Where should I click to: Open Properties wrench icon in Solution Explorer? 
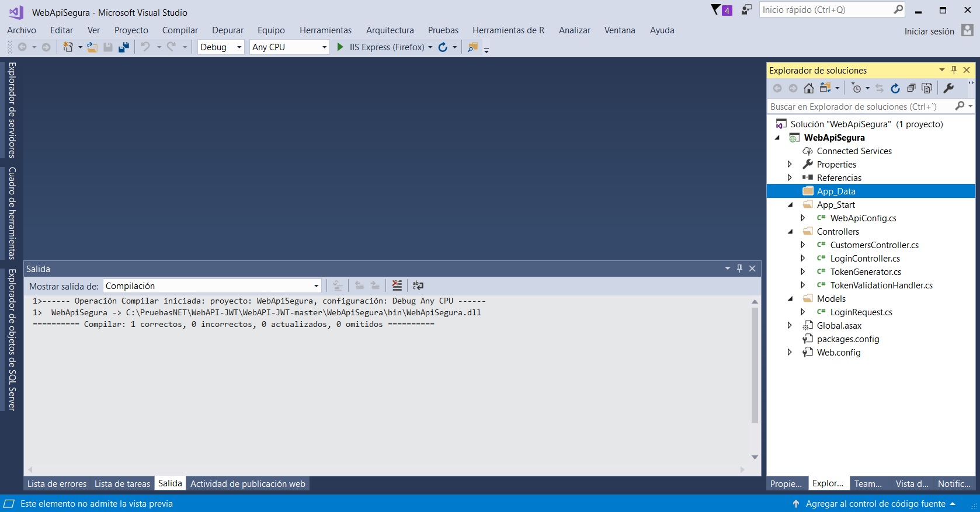coord(949,88)
